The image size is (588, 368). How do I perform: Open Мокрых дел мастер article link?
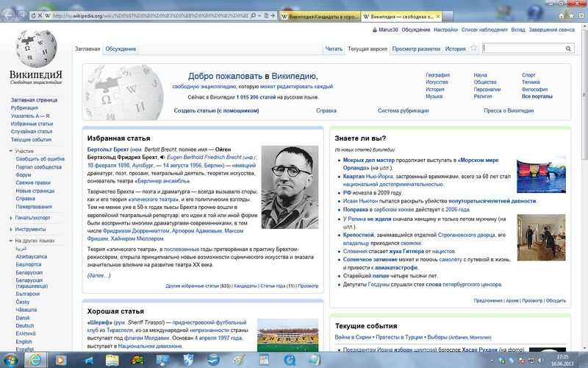(x=369, y=160)
